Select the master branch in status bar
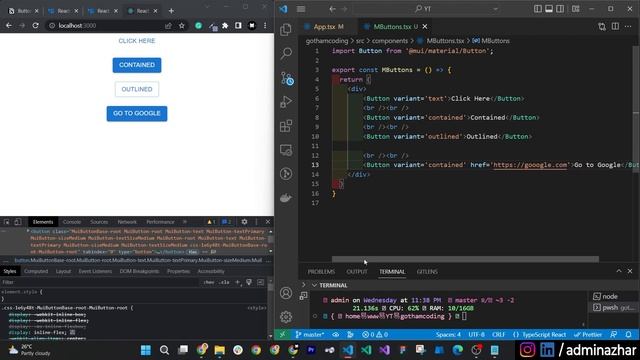This screenshot has height=360, width=640. (309, 335)
